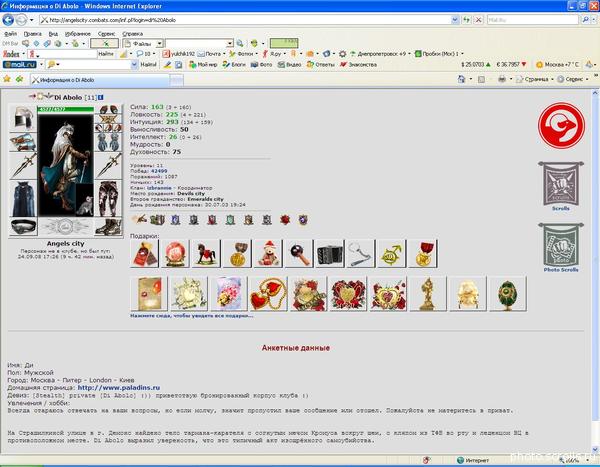Image resolution: width=600 pixels, height=467 pixels.
Task: Open the Мой мир toolbar button
Action: click(203, 65)
